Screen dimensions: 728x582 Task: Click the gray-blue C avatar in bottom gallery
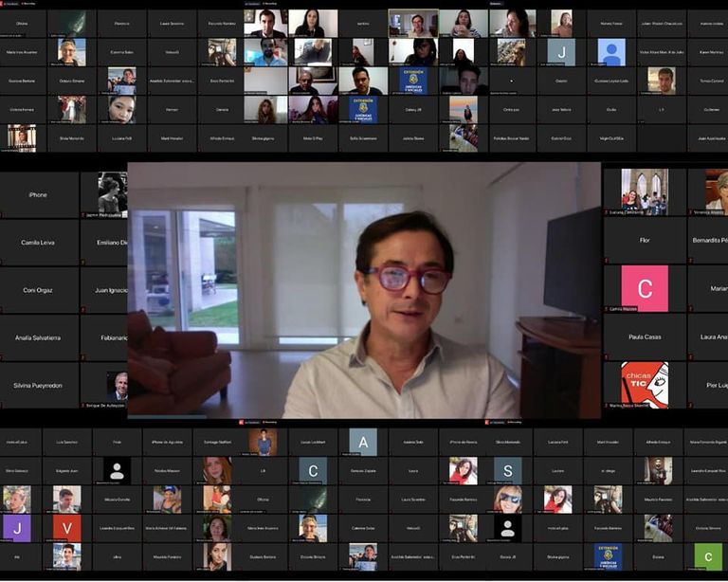pyautogui.click(x=313, y=470)
